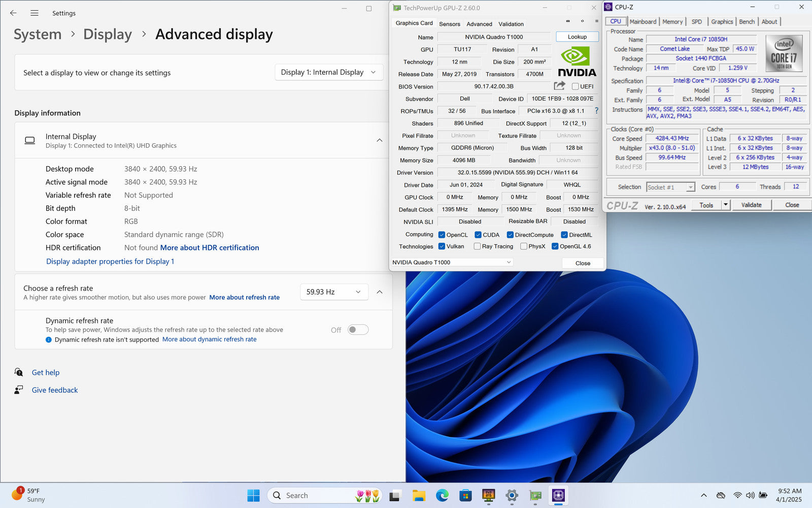The image size is (812, 508).
Task: Switch to the Mainboard tab in CPU-Z
Action: pos(642,22)
